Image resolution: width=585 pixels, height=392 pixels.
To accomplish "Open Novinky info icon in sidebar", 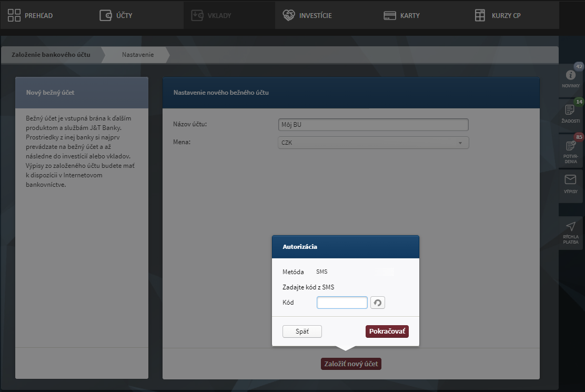I will coord(570,75).
